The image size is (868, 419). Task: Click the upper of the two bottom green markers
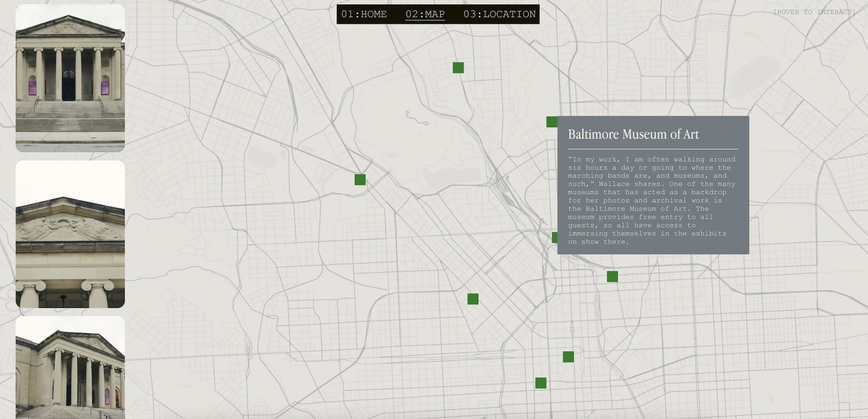tap(569, 357)
